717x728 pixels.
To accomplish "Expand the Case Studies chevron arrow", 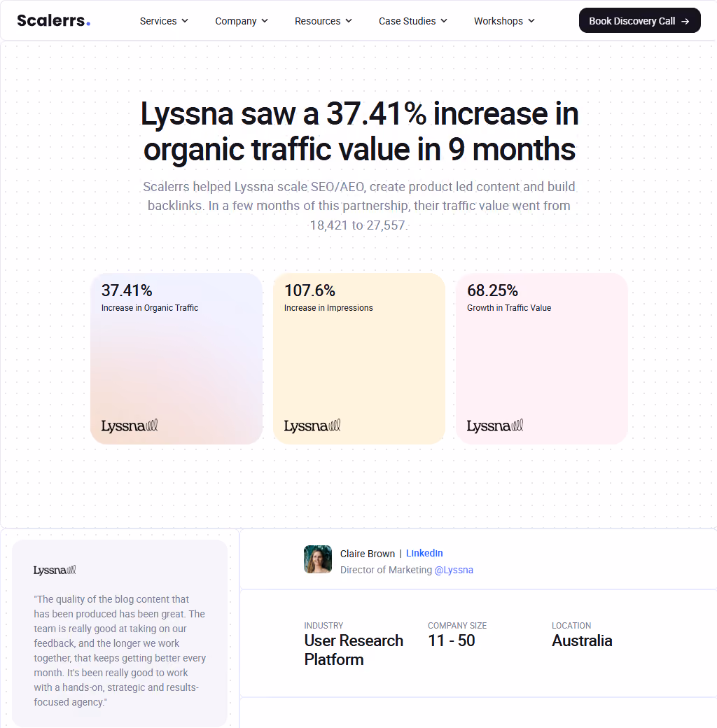I will tap(444, 21).
